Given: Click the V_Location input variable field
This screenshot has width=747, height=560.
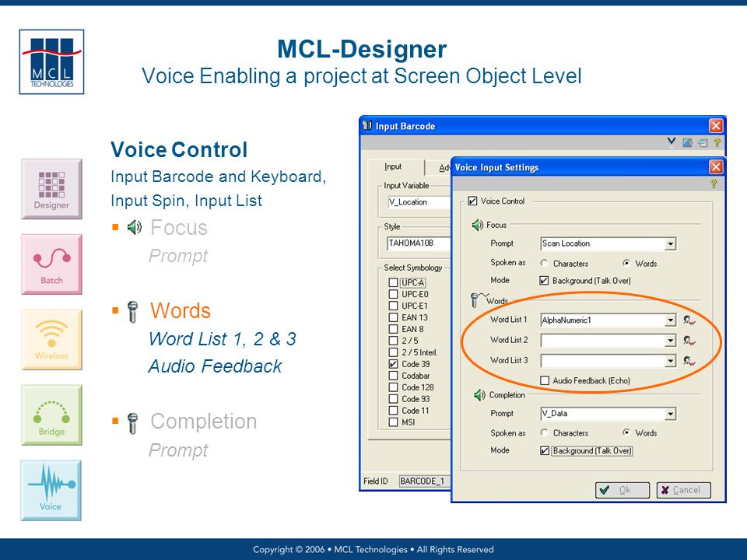Looking at the screenshot, I should coord(419,202).
